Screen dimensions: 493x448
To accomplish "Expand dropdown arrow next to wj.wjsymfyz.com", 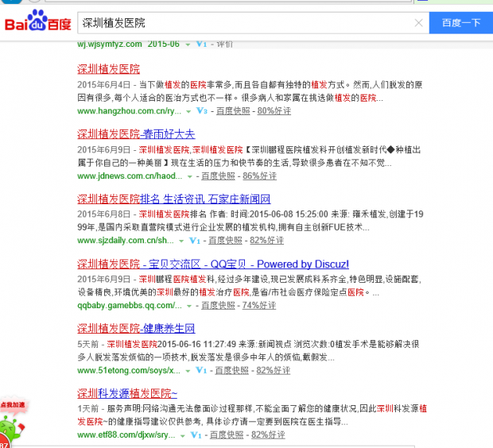I will pos(188,44).
